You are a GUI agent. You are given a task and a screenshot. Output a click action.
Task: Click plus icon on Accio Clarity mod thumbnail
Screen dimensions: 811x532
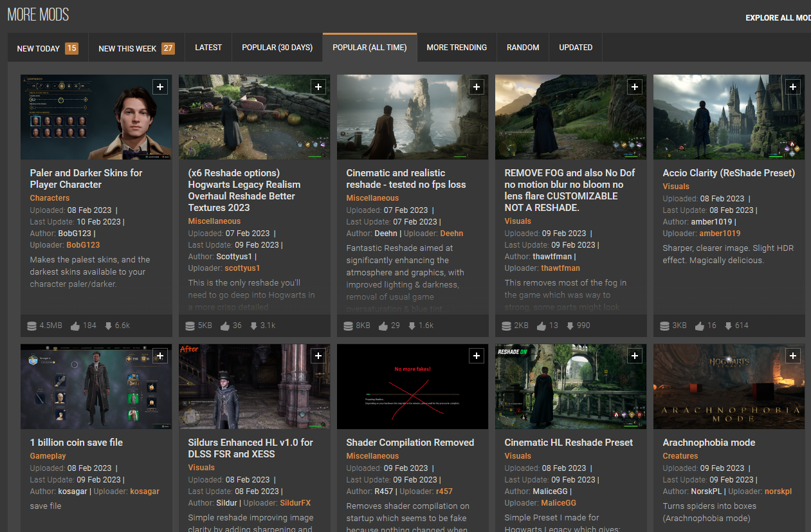coord(793,87)
